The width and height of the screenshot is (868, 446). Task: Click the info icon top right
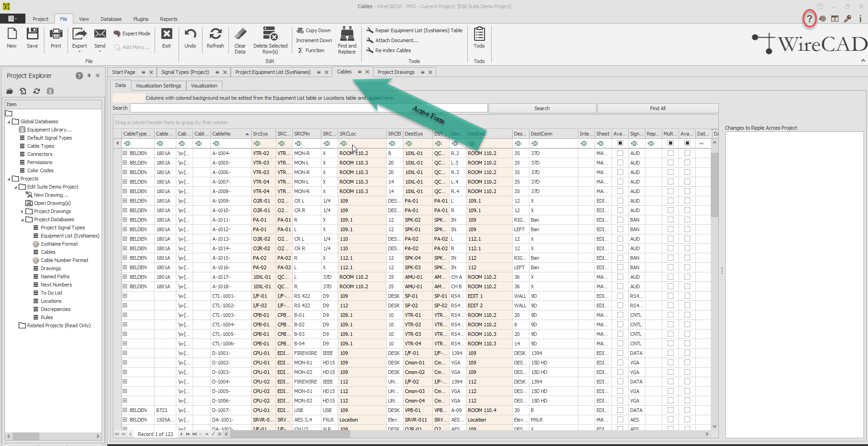pos(860,19)
